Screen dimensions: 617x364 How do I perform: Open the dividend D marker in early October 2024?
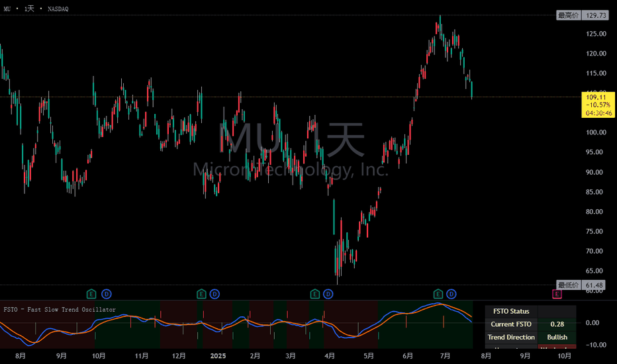click(x=106, y=294)
